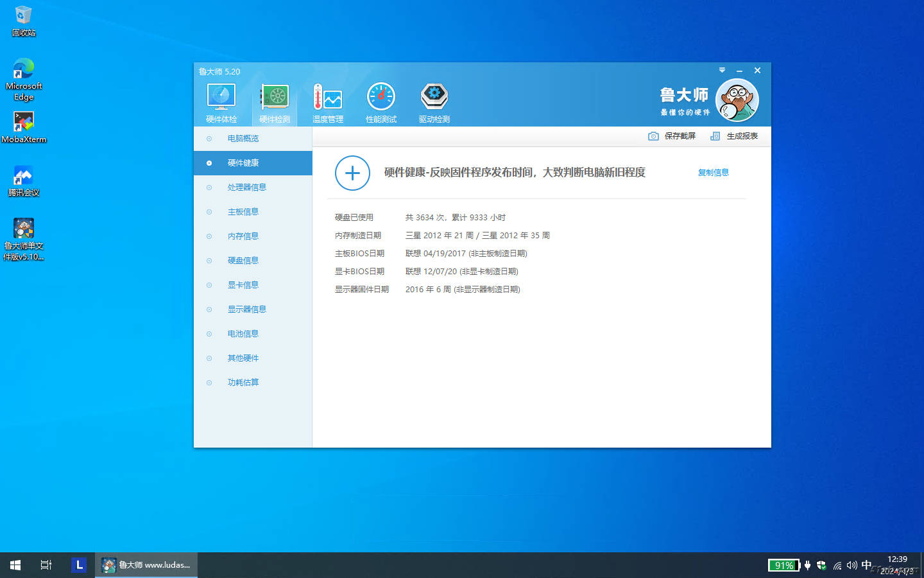
Task: Click the 中 input method indicator
Action: pyautogui.click(x=867, y=565)
